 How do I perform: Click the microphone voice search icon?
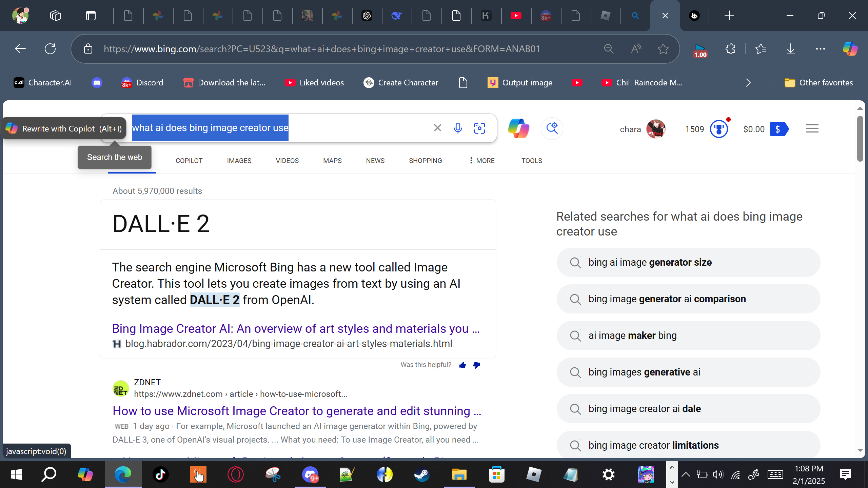click(458, 128)
